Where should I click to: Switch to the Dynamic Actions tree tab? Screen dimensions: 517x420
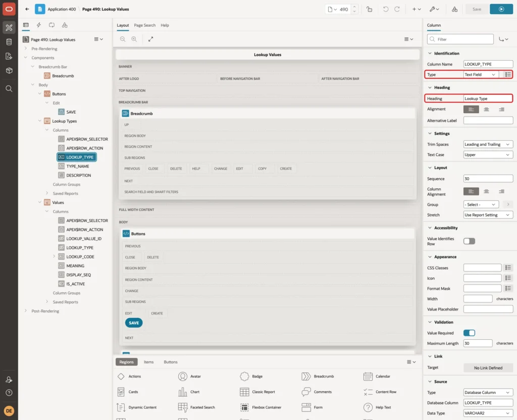coord(38,25)
